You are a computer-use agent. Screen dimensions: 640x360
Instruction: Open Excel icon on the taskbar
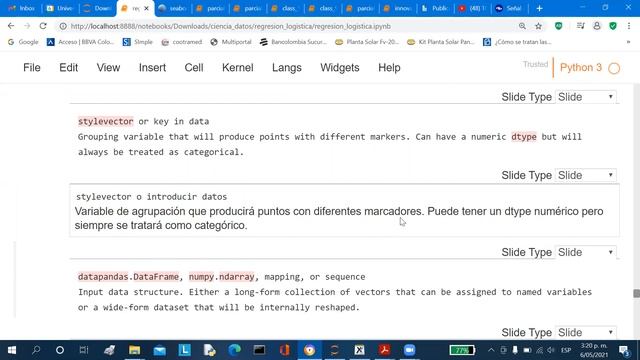pyautogui.click(x=360, y=350)
